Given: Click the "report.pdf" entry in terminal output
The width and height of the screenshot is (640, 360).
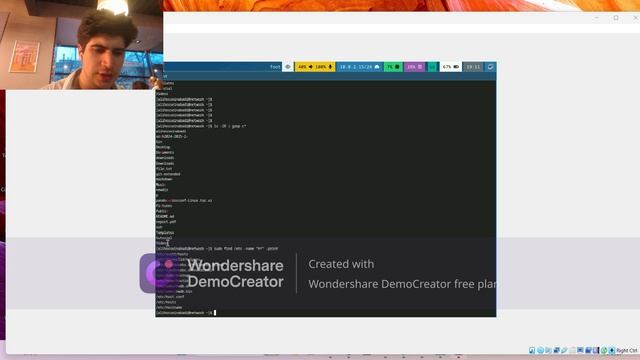Looking at the screenshot, I should pos(166,222).
